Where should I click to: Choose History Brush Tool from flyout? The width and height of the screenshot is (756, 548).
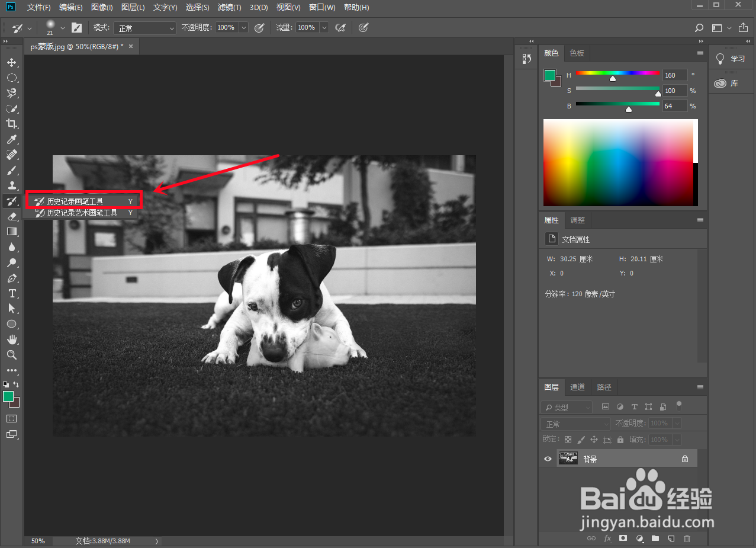click(x=83, y=201)
